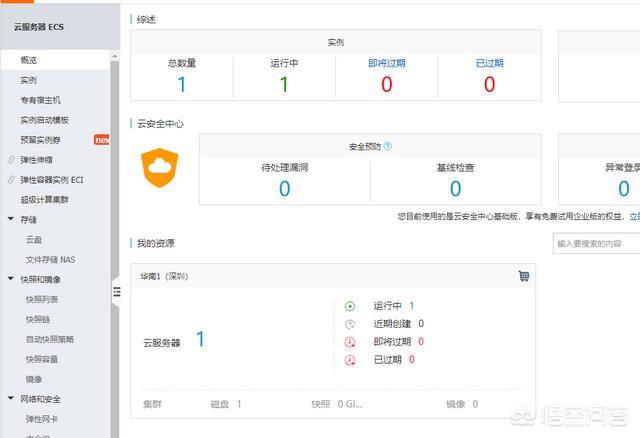640x438 pixels.
Task: Click the sidebar collapse handle icon
Action: point(117,291)
